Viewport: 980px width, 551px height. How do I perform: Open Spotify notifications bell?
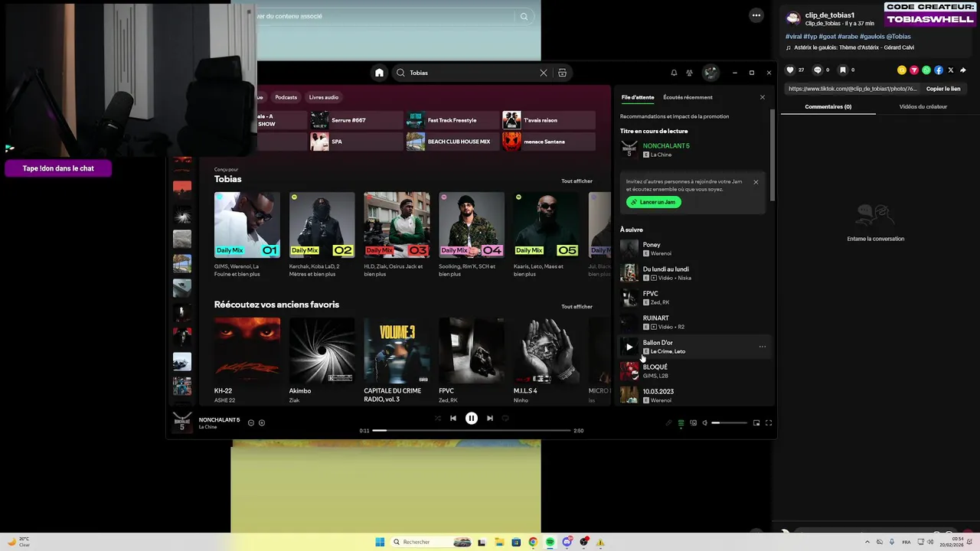click(x=674, y=73)
